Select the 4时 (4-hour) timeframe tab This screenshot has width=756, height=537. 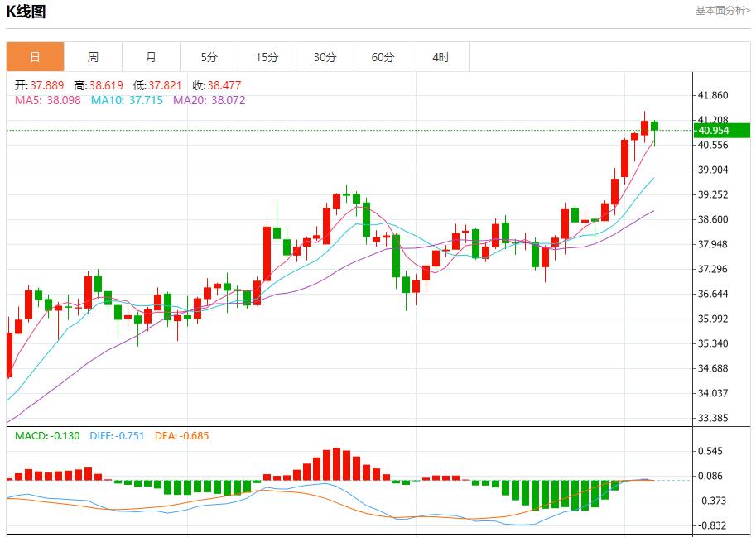point(441,56)
